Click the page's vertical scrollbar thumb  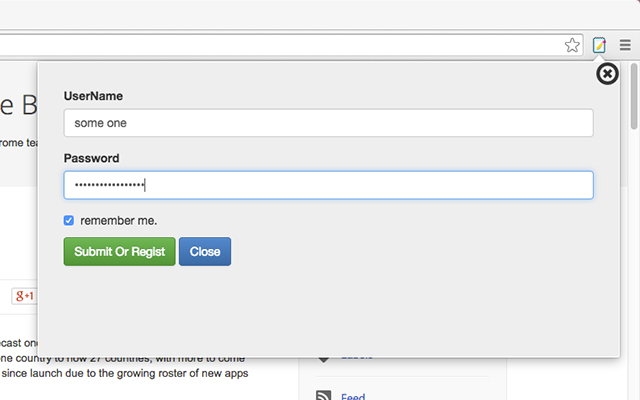point(633,96)
